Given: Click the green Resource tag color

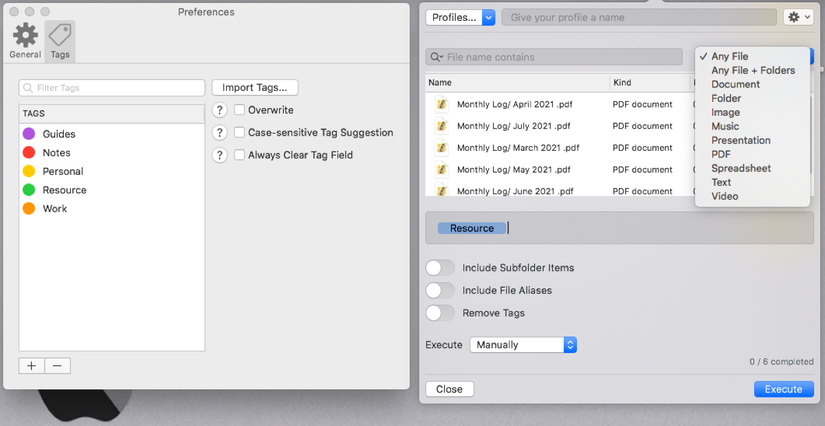Looking at the screenshot, I should (29, 190).
